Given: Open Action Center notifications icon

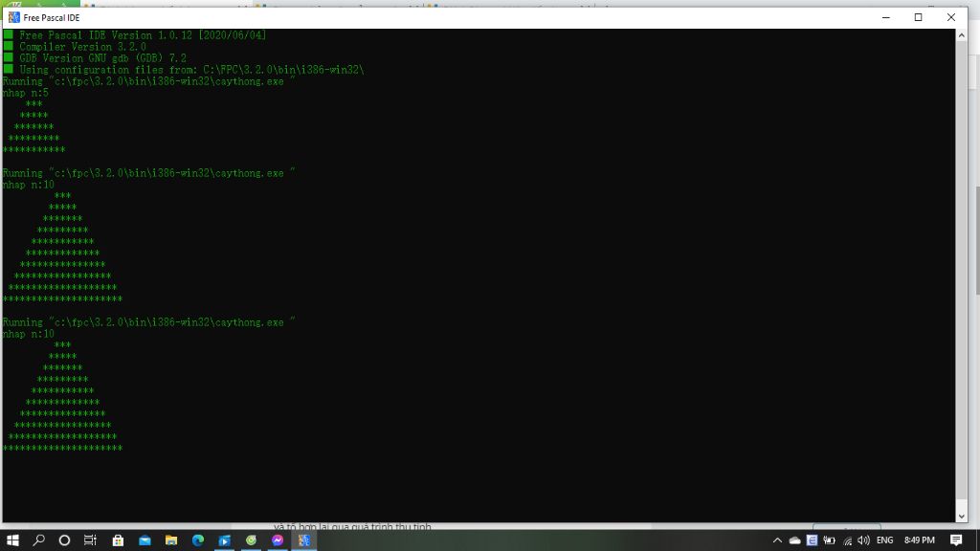Looking at the screenshot, I should tap(956, 540).
